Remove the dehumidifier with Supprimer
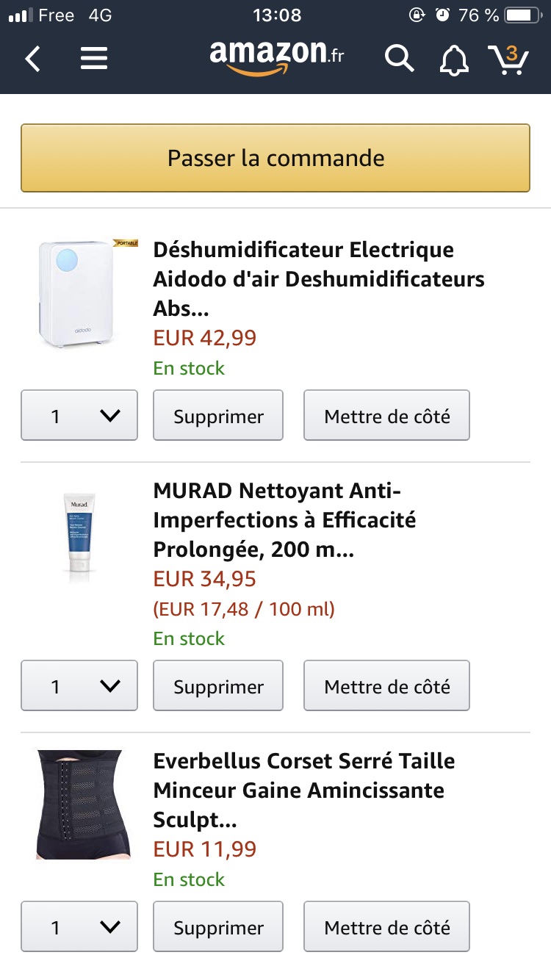This screenshot has width=551, height=980. pos(218,415)
